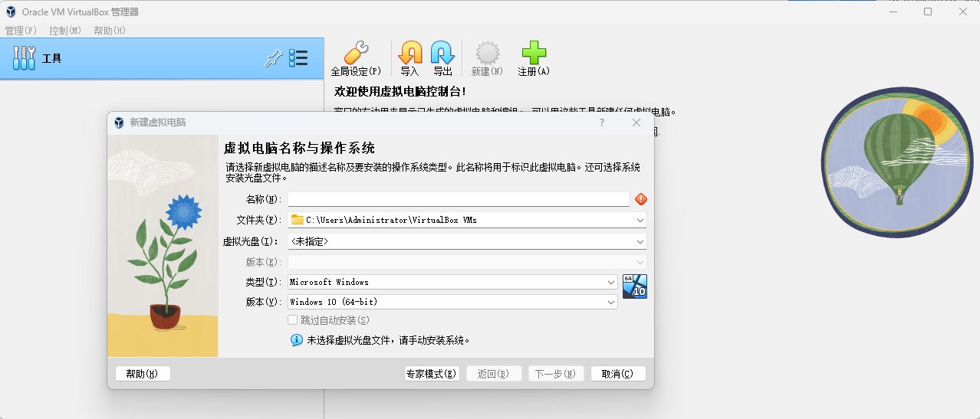This screenshot has width=980, height=419.
Task: Click the 新建虚拟电脑 dialog title text
Action: point(157,123)
